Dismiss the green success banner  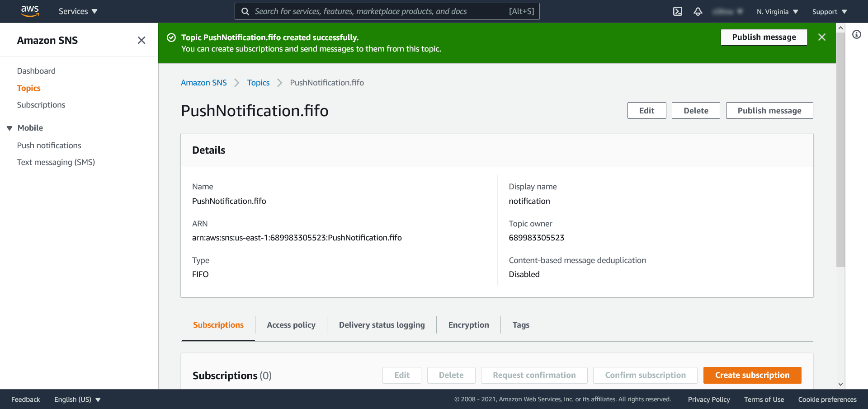[x=822, y=37]
